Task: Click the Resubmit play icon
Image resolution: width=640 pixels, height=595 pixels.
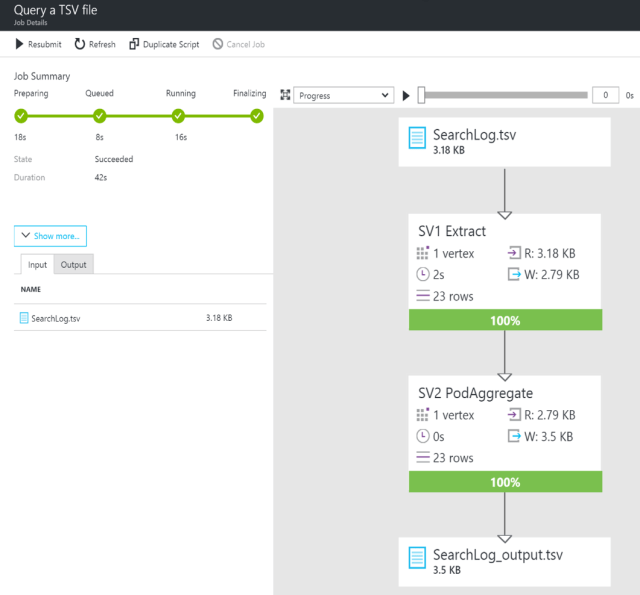Action: coord(19,44)
